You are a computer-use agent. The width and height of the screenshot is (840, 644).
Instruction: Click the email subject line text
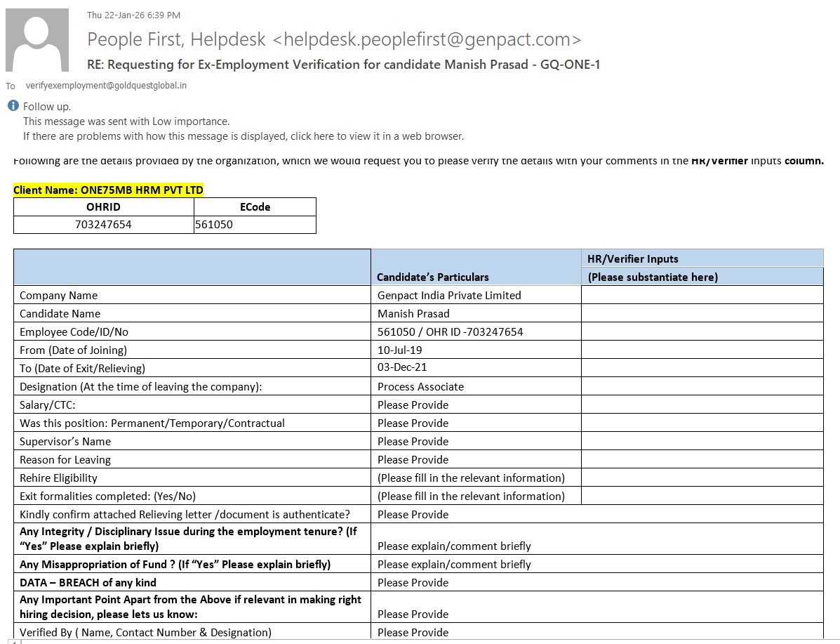[343, 65]
